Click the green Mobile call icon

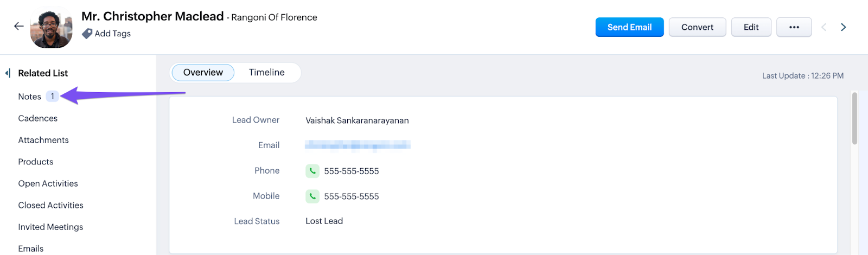pyautogui.click(x=312, y=196)
